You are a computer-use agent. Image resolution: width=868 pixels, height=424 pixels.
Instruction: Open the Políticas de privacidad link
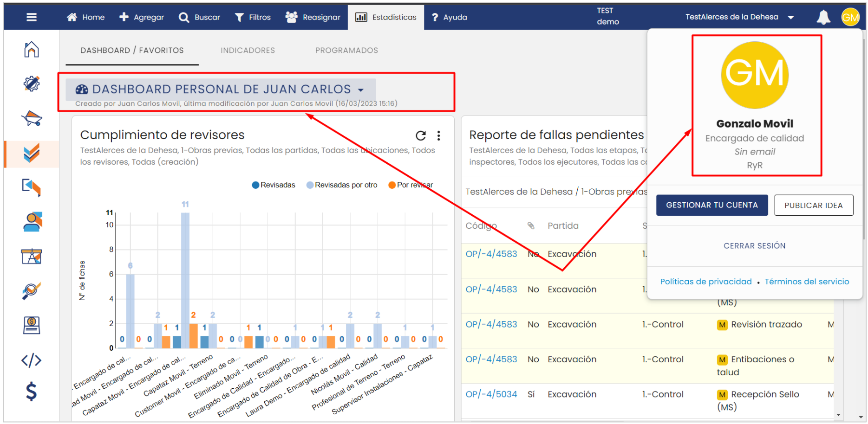pyautogui.click(x=705, y=282)
